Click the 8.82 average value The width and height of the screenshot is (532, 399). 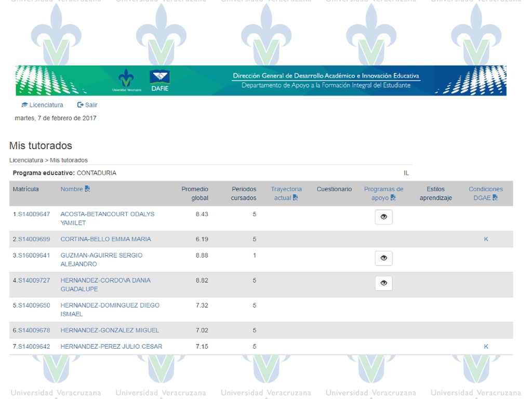202,281
